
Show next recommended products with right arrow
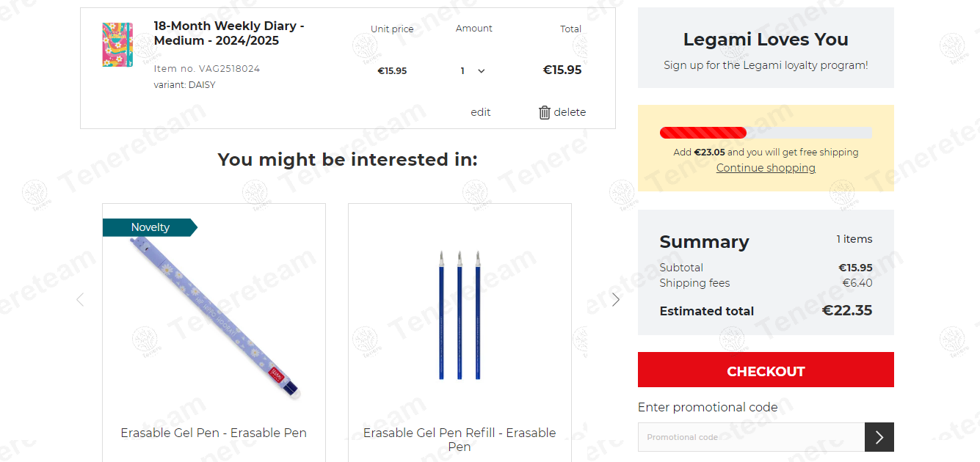coord(616,299)
